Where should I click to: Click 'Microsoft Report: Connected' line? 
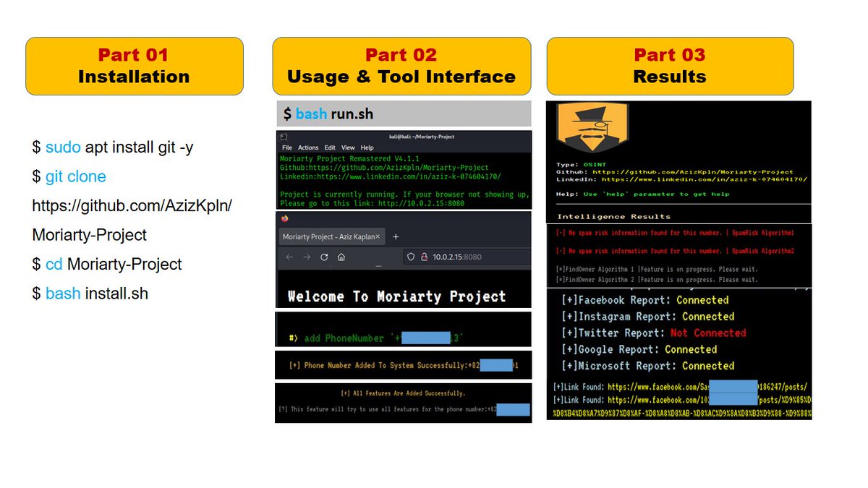click(x=648, y=366)
